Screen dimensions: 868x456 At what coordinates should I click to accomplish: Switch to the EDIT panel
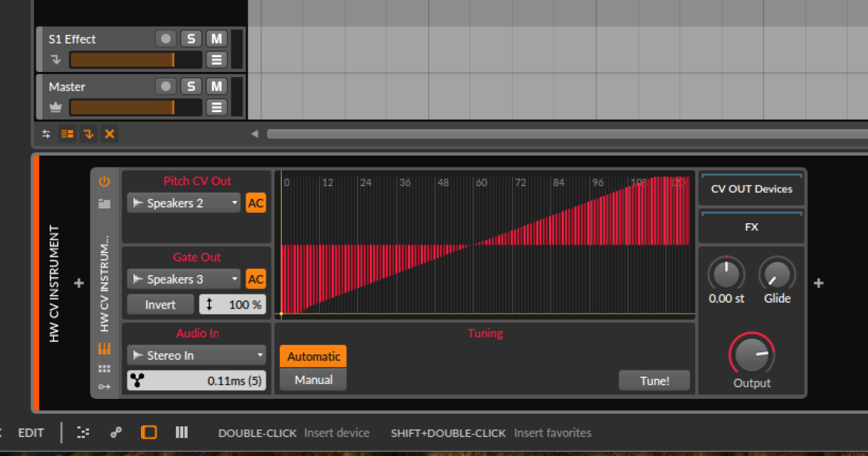31,433
